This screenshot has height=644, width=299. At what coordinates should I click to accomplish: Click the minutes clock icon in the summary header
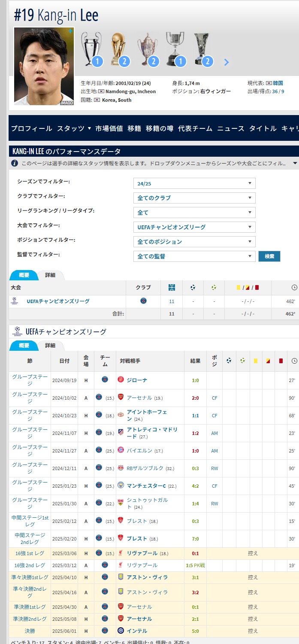pos(294,288)
